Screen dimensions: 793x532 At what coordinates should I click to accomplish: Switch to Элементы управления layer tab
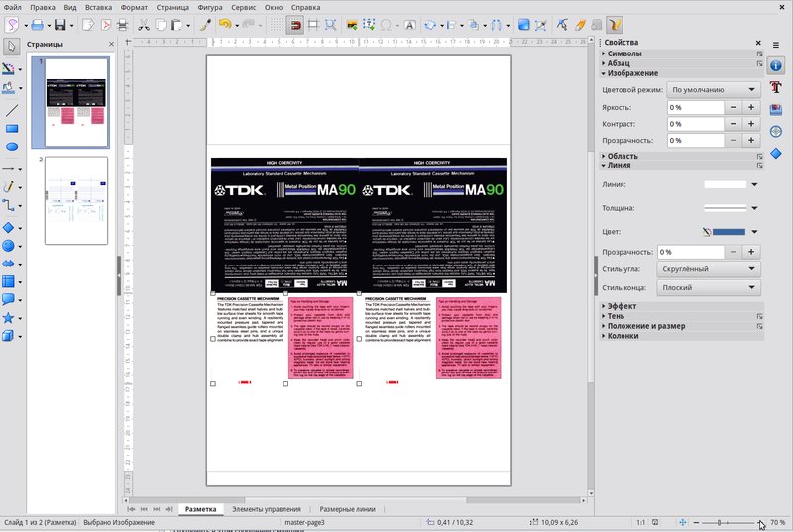pos(268,509)
